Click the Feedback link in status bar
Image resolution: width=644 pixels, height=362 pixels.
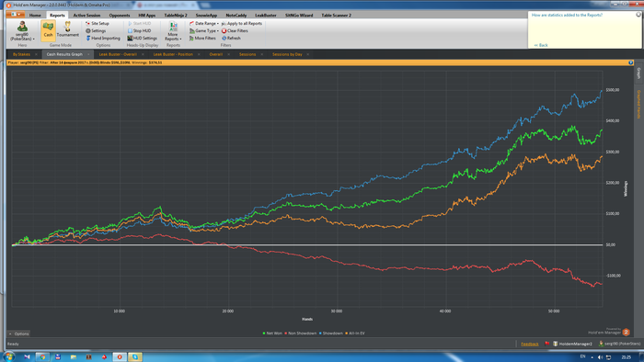(x=529, y=344)
